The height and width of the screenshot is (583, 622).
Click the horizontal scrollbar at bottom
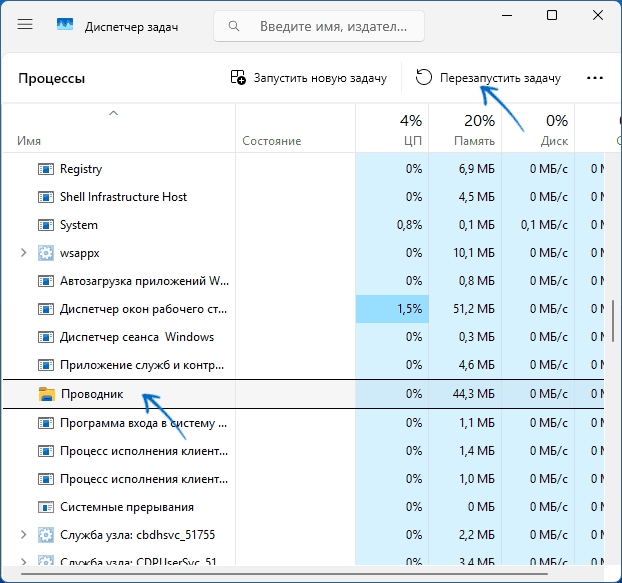pos(284,574)
